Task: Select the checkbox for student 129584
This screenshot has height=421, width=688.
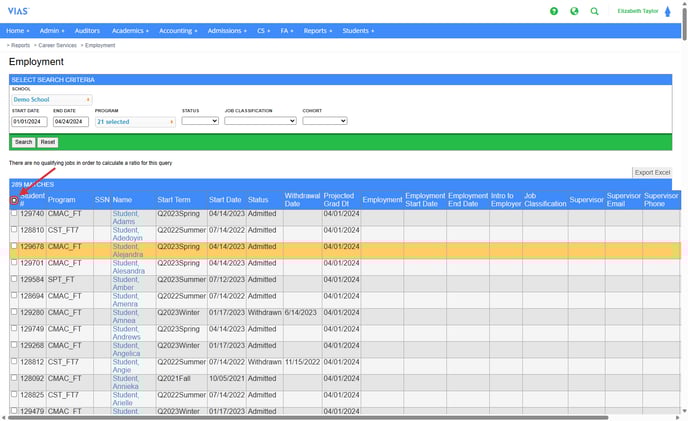Action: coord(14,279)
